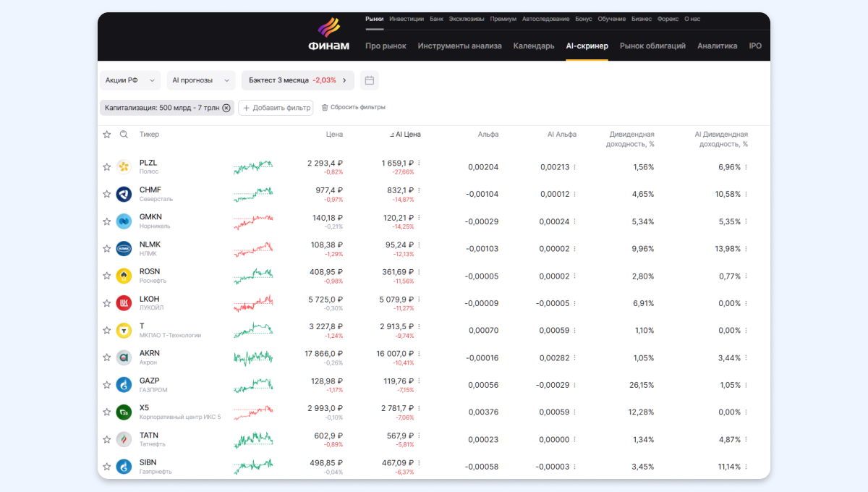This screenshot has width=868, height=492.
Task: Expand the Акции РФ dropdown
Action: (x=131, y=80)
